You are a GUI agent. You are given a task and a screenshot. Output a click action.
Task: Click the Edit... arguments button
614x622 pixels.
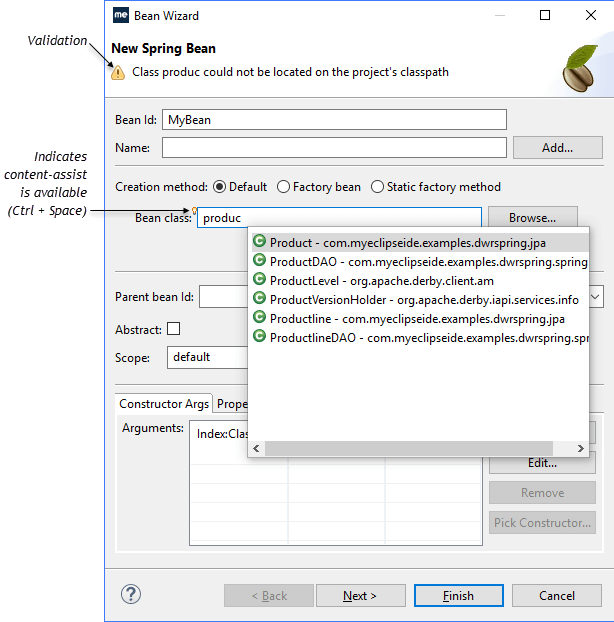(542, 463)
